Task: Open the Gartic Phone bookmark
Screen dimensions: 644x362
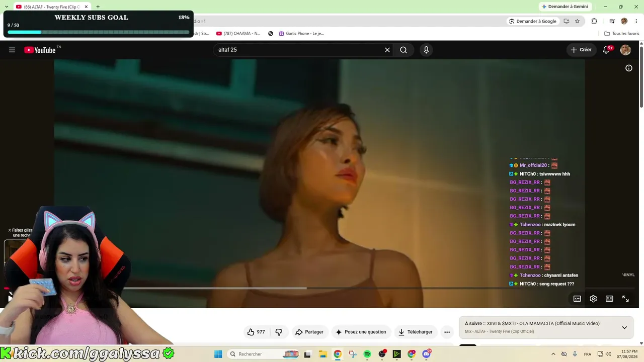Action: click(x=301, y=34)
